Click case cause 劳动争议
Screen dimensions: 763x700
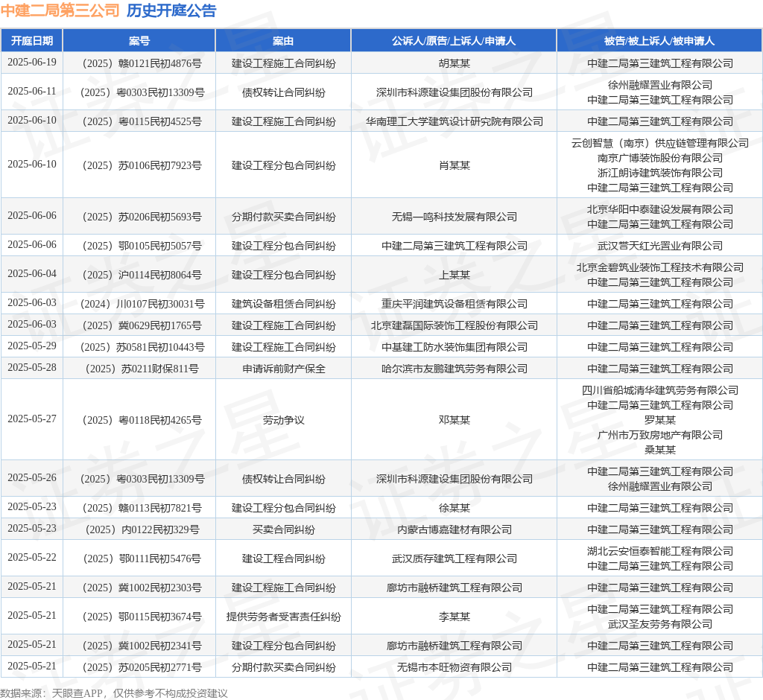(x=283, y=420)
